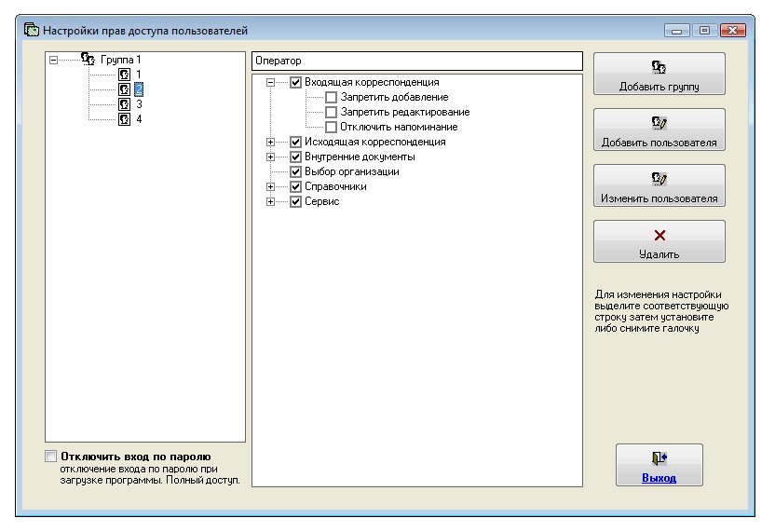Click the user icon next to user 4

[x=125, y=119]
